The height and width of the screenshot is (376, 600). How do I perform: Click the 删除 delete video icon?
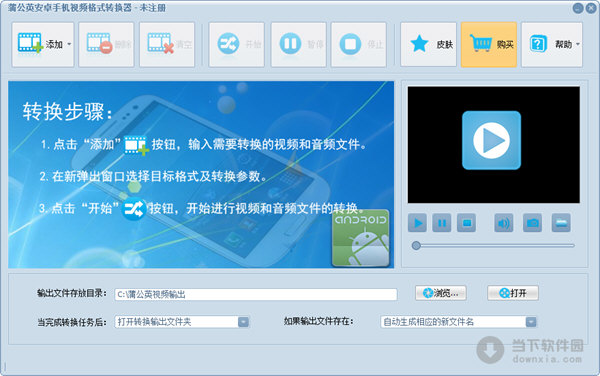99,43
